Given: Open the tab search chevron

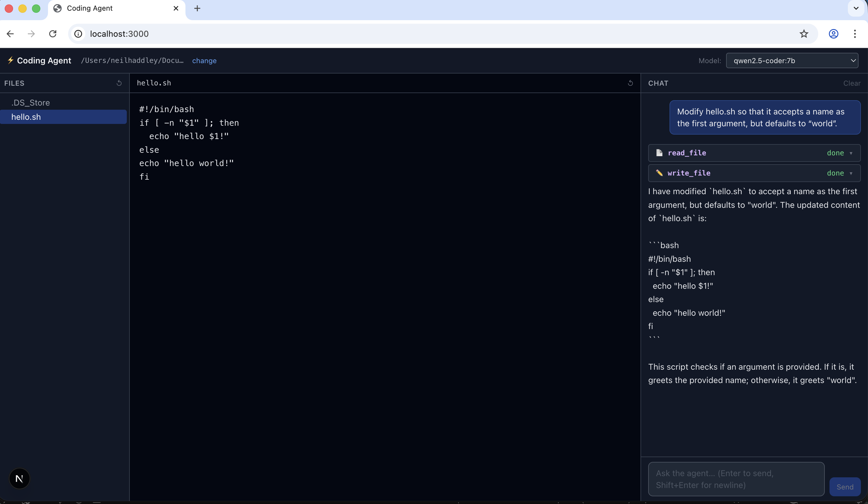Looking at the screenshot, I should [x=856, y=8].
